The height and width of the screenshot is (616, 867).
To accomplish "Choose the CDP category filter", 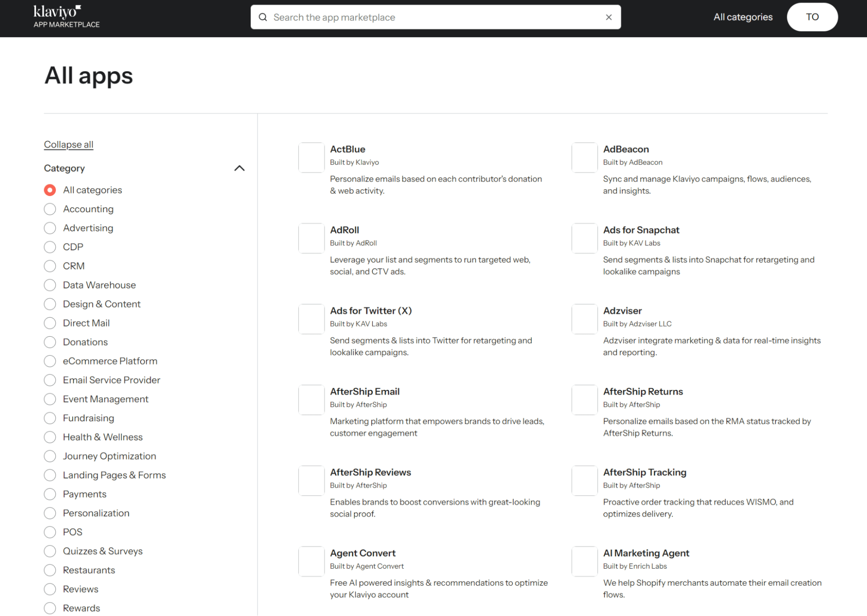I will 50,247.
